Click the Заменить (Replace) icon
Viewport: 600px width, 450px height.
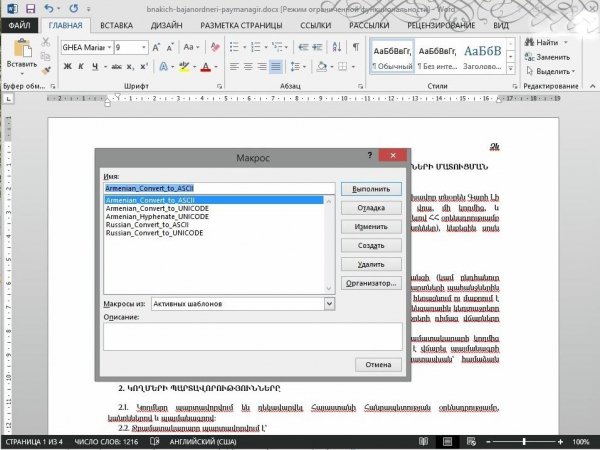click(530, 57)
